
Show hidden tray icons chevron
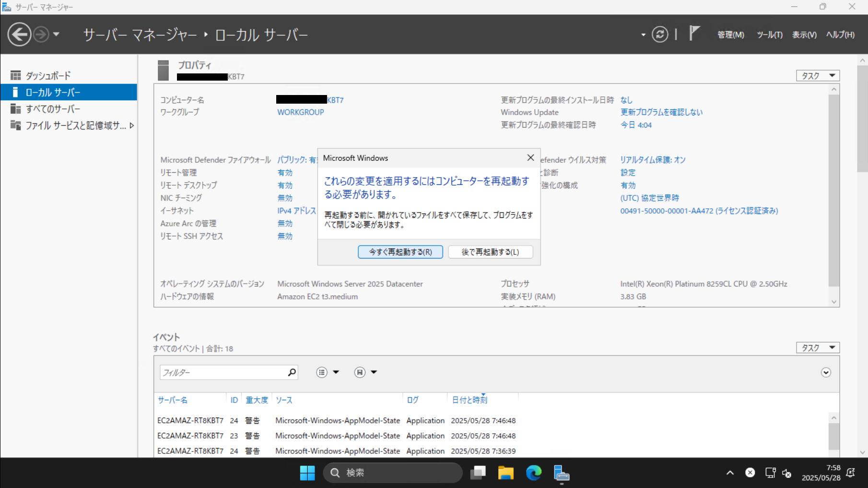pos(730,473)
